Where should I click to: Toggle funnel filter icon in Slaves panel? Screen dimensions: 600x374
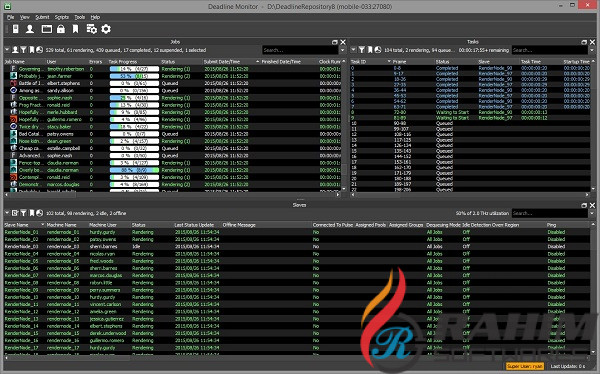point(24,213)
